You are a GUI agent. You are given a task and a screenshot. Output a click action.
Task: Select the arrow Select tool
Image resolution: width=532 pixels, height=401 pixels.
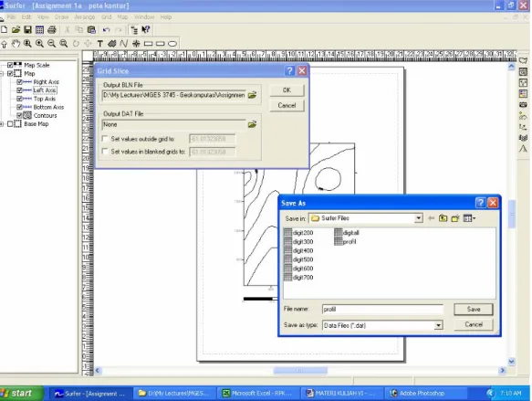(x=4, y=44)
